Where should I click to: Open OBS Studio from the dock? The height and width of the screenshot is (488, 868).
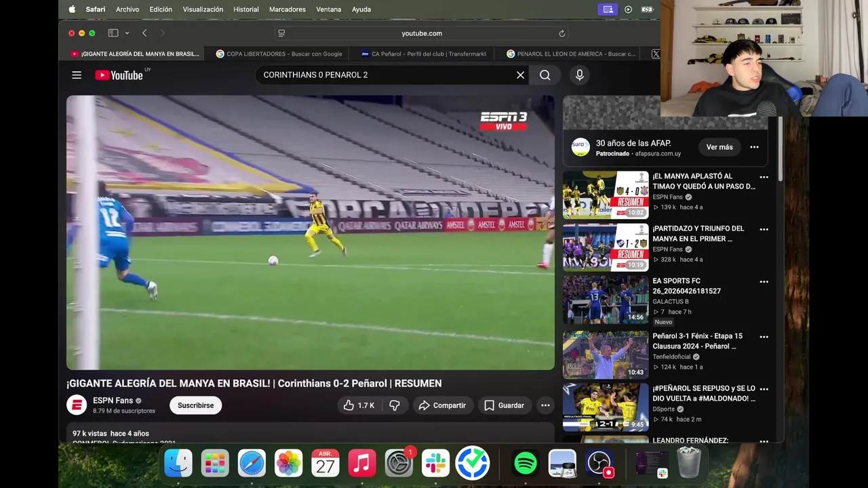click(x=599, y=463)
